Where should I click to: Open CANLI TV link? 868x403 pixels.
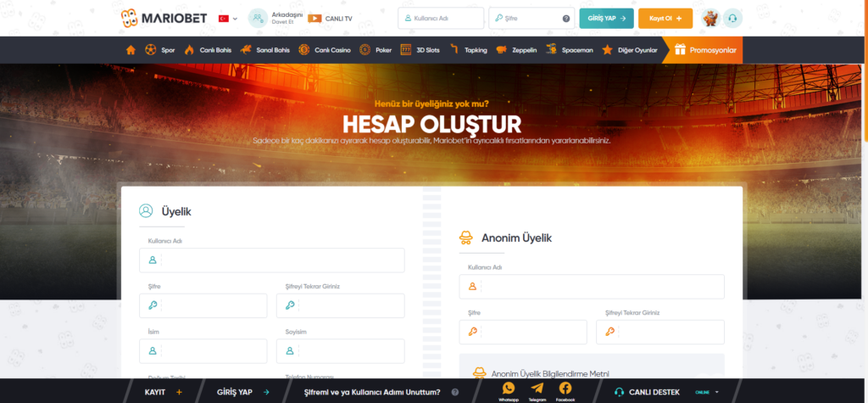click(x=330, y=19)
